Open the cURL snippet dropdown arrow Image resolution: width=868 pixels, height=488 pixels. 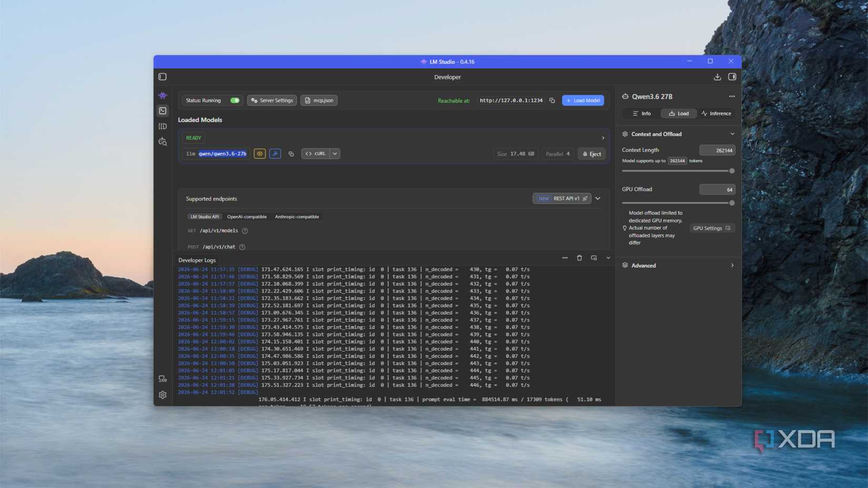[x=335, y=154]
